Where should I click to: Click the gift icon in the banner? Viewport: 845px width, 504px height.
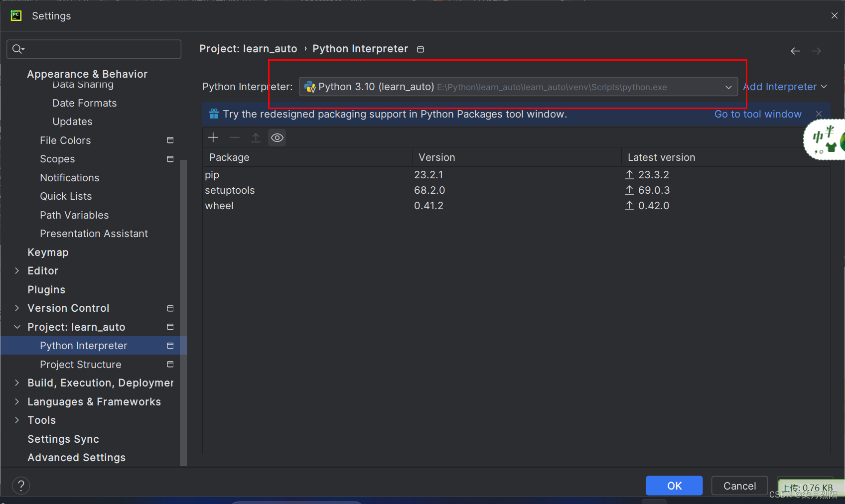pos(214,114)
